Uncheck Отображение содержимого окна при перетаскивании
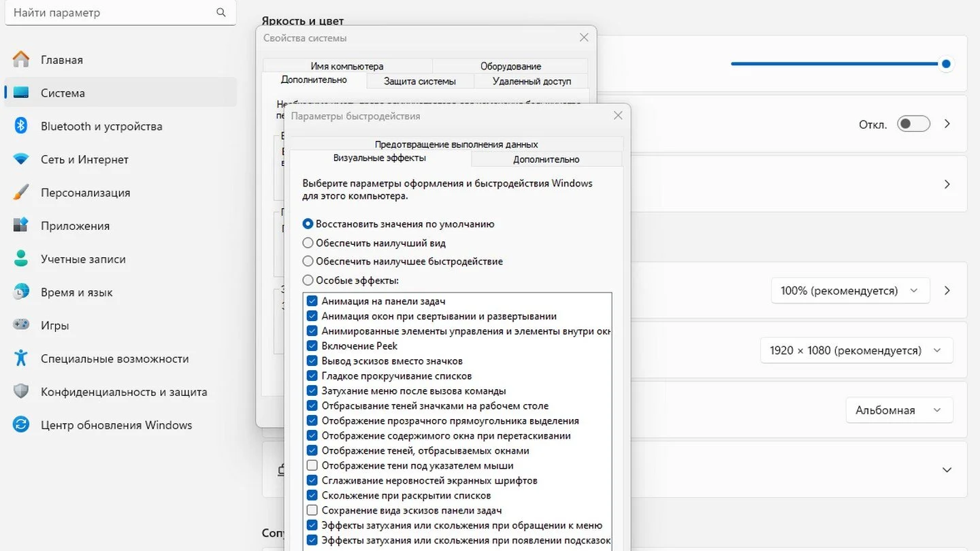This screenshot has width=980, height=551. [312, 435]
